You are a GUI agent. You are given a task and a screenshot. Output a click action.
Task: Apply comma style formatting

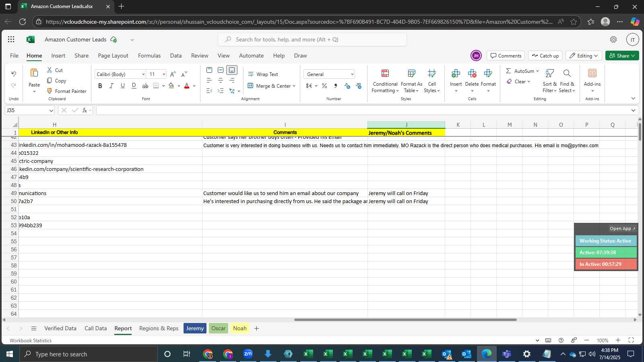pos(336,86)
